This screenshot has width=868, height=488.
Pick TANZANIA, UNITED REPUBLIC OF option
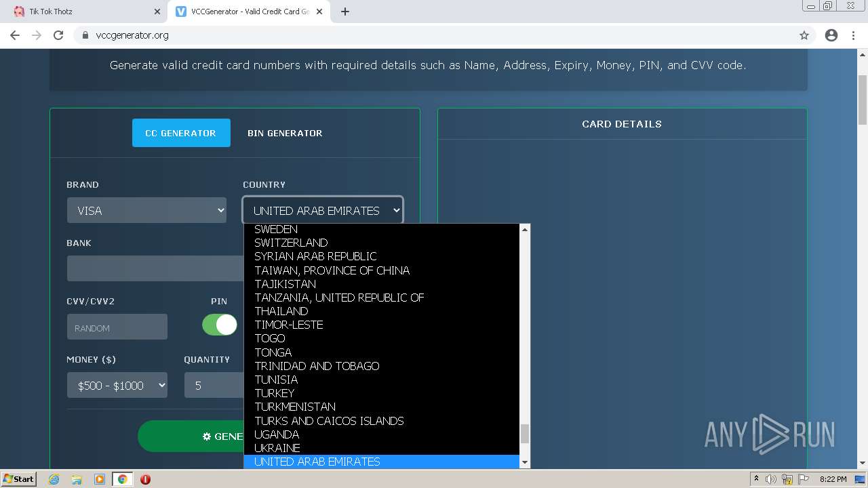382,297
